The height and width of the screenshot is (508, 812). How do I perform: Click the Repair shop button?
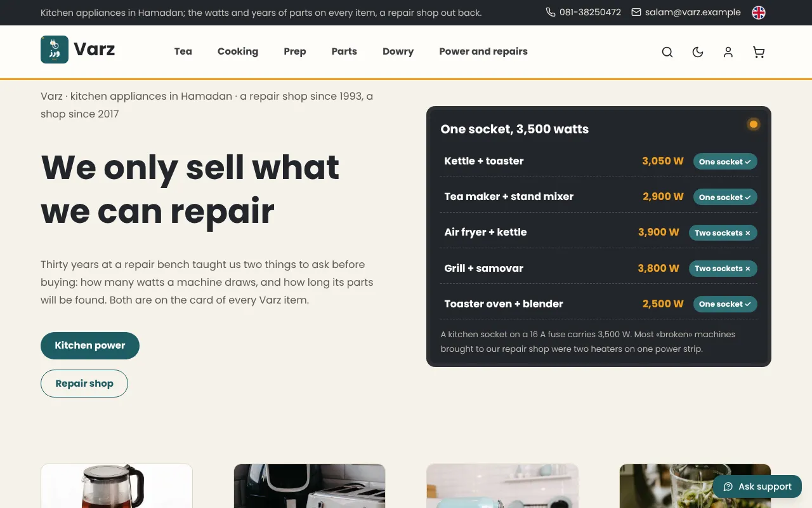click(x=84, y=384)
